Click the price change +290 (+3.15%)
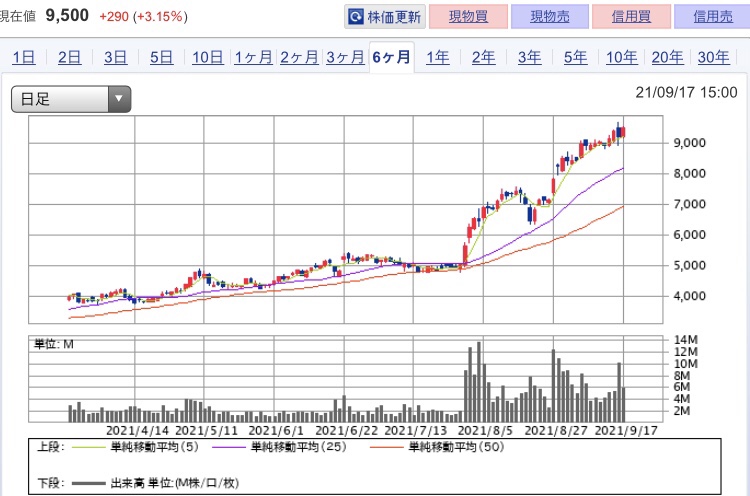 [x=143, y=17]
